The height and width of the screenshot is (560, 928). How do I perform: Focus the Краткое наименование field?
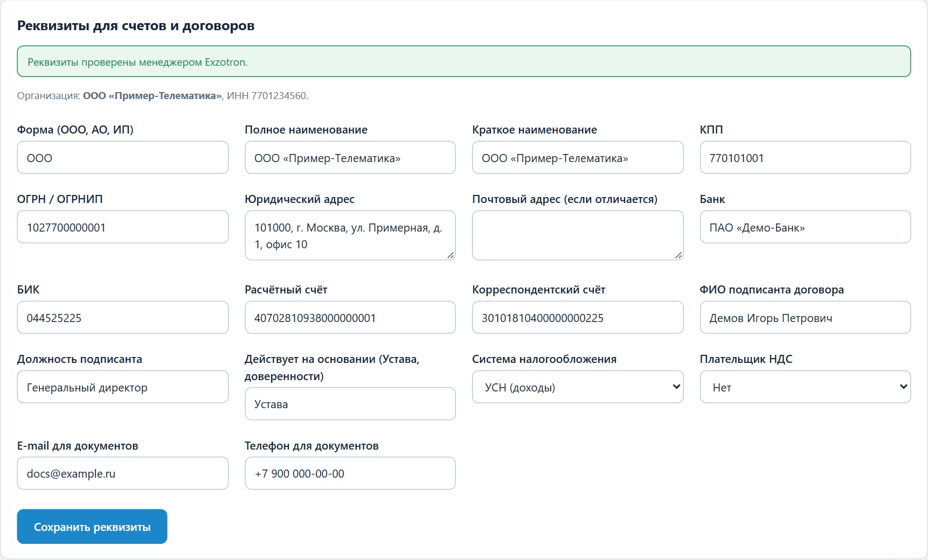578,157
